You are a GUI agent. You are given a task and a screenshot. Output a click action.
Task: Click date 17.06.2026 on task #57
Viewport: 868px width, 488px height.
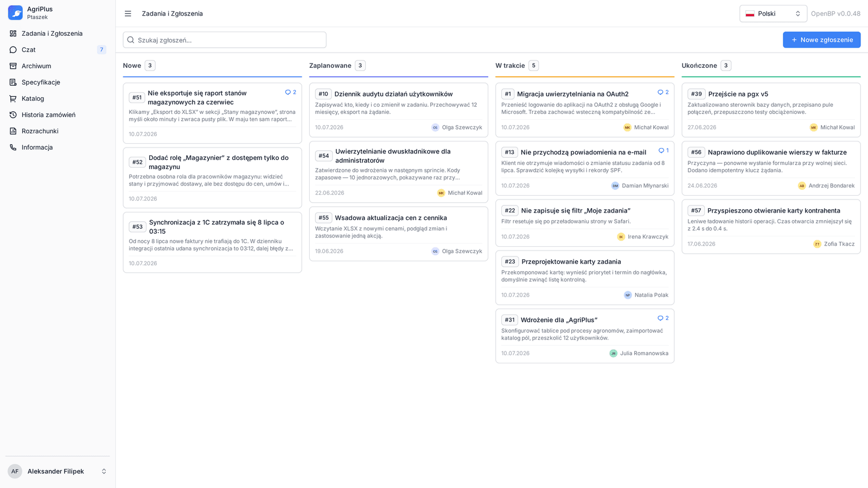click(701, 244)
